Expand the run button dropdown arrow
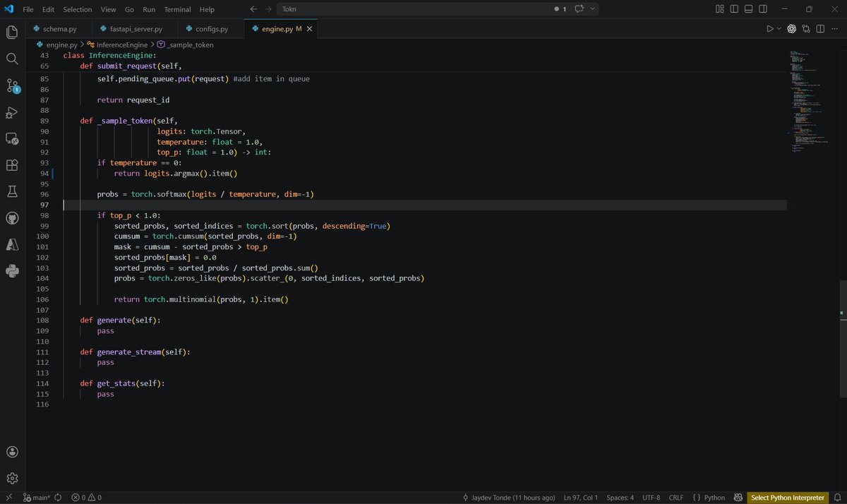 779,29
